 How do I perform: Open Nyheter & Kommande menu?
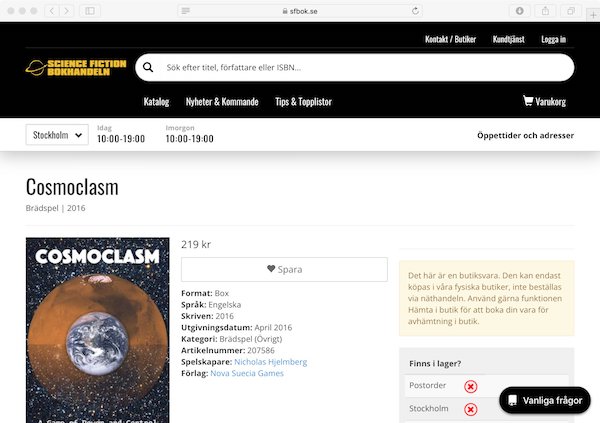click(222, 102)
